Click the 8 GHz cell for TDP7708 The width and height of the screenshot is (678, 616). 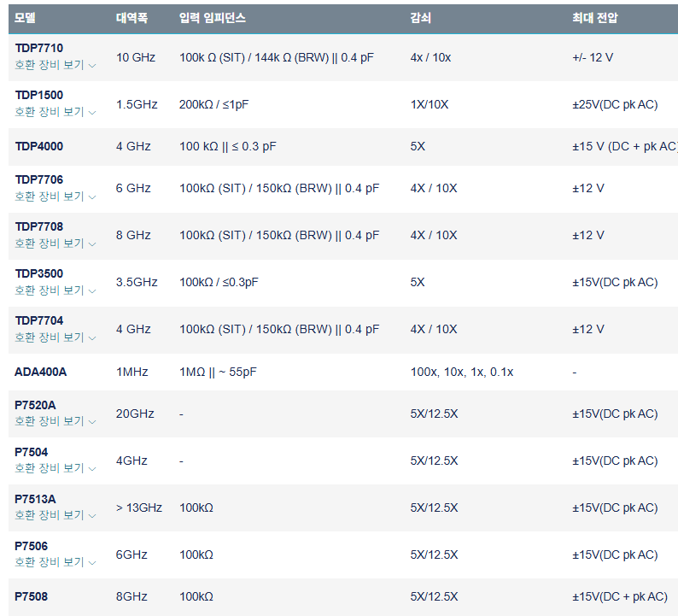(x=133, y=235)
